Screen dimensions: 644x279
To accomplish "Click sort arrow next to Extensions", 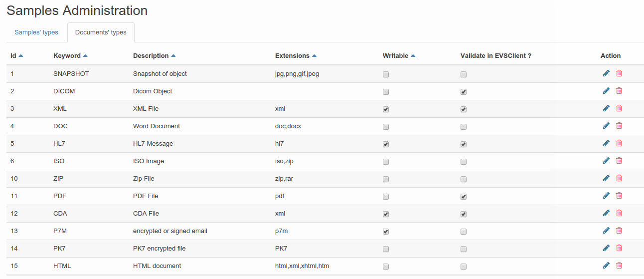I will pos(315,56).
